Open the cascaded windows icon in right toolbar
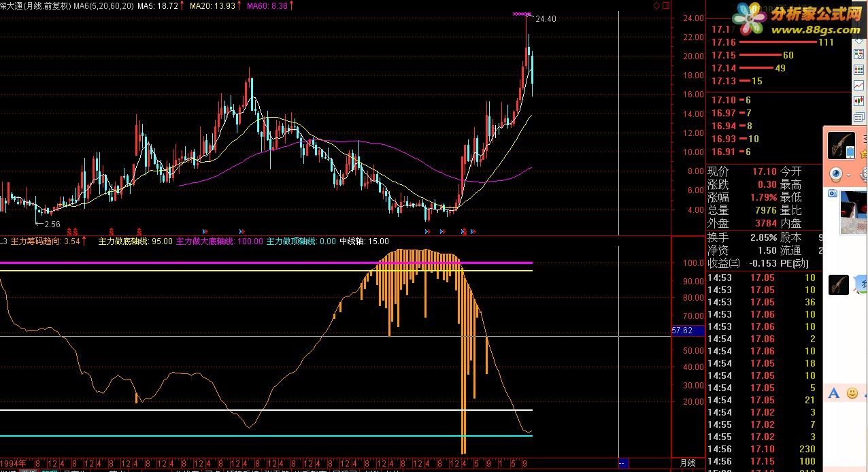Screen dimensions: 868x472 [x=861, y=117]
